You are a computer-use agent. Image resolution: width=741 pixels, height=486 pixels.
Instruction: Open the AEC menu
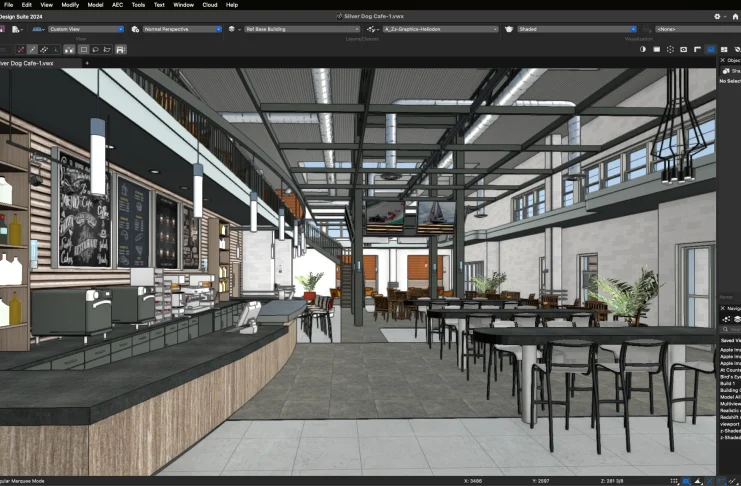117,5
